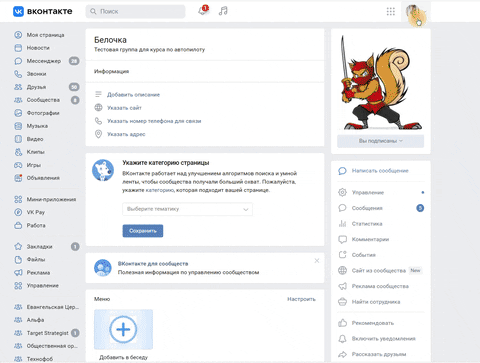The width and height of the screenshot is (480, 363).
Task: Click the Реклама megaphone icon in sidebar
Action: pos(18,273)
